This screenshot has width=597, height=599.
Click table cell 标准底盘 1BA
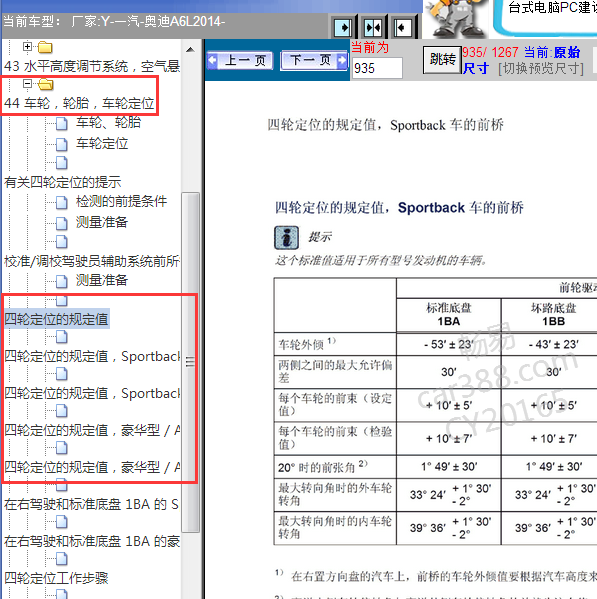tap(449, 315)
